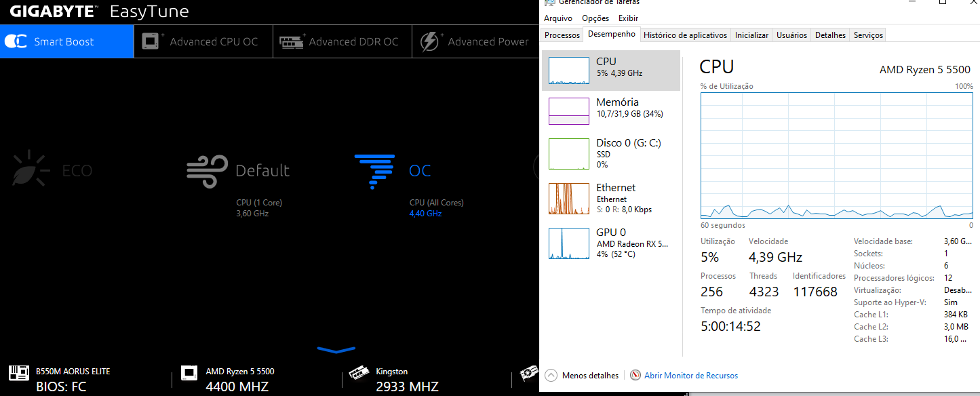Screen dimensions: 980x396
Task: Click the graphics card icon in EasyTune footer
Action: tap(529, 374)
